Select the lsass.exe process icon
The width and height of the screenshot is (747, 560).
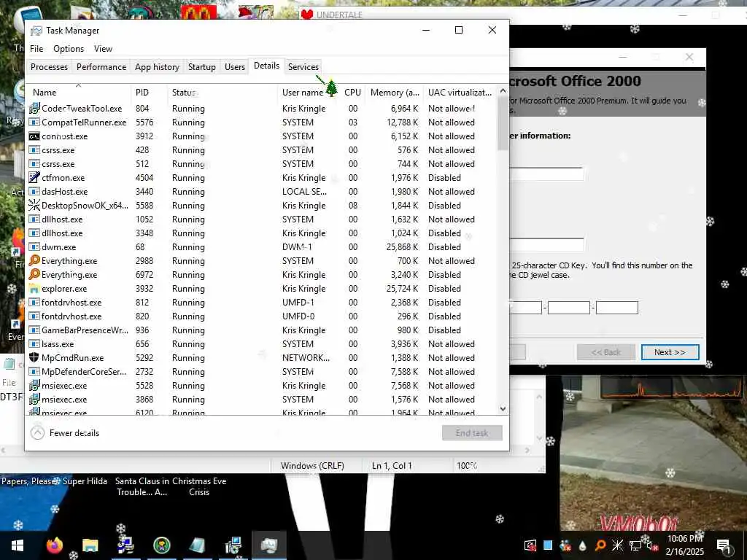[x=34, y=344]
